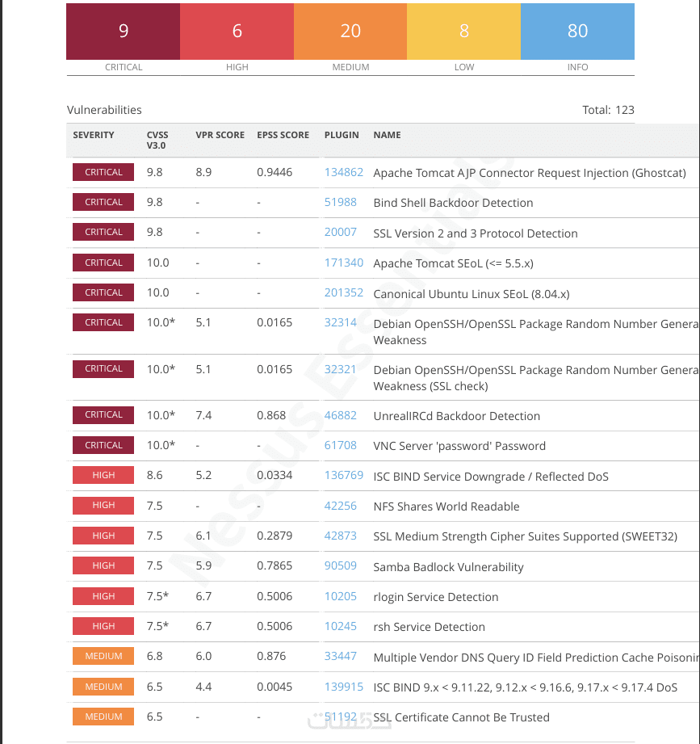Open plugin 90509 link
The height and width of the screenshot is (744, 700).
click(x=340, y=565)
